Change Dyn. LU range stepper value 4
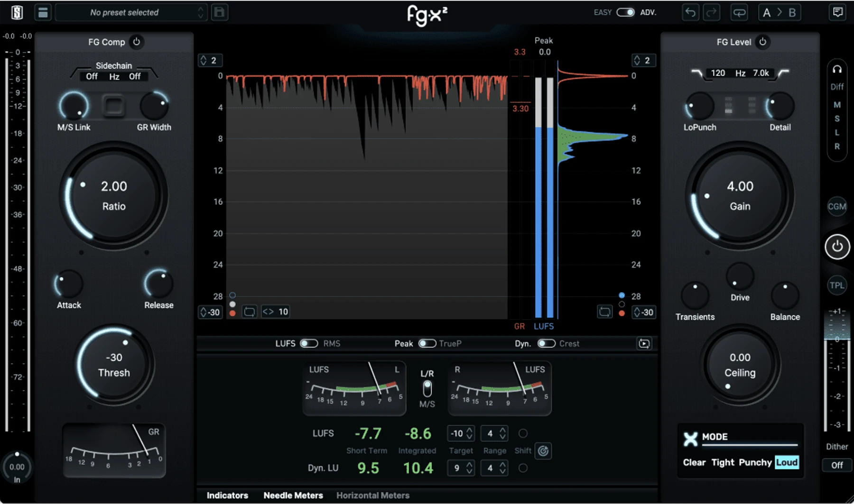This screenshot has height=504, width=854. [494, 468]
